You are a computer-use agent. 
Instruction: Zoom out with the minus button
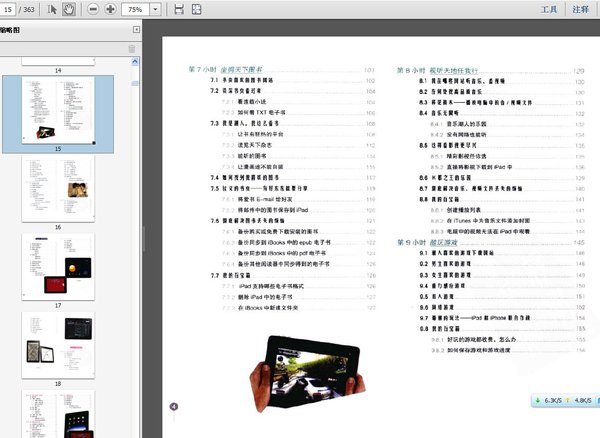pos(93,9)
